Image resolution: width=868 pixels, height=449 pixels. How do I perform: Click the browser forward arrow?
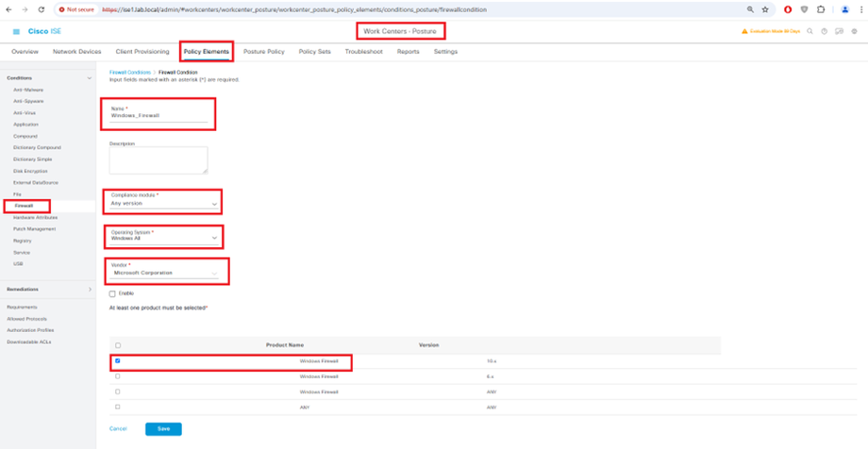[25, 9]
